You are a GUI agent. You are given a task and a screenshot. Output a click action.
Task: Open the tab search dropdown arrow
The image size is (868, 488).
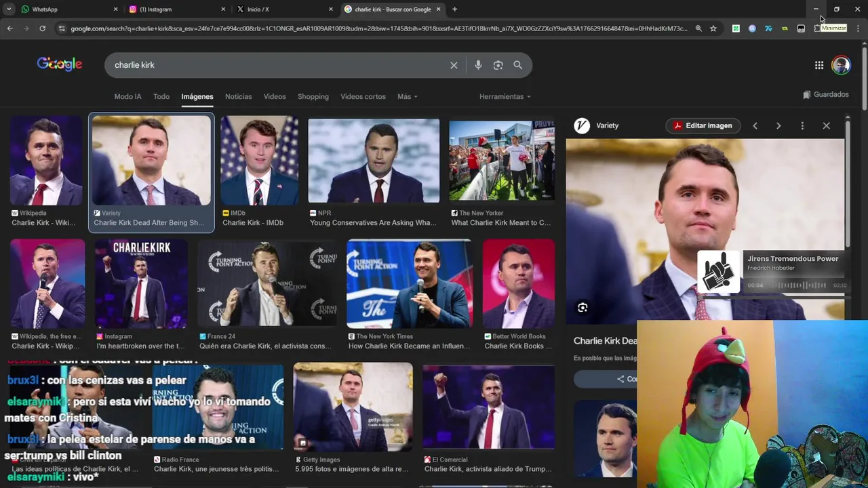tap(9, 9)
